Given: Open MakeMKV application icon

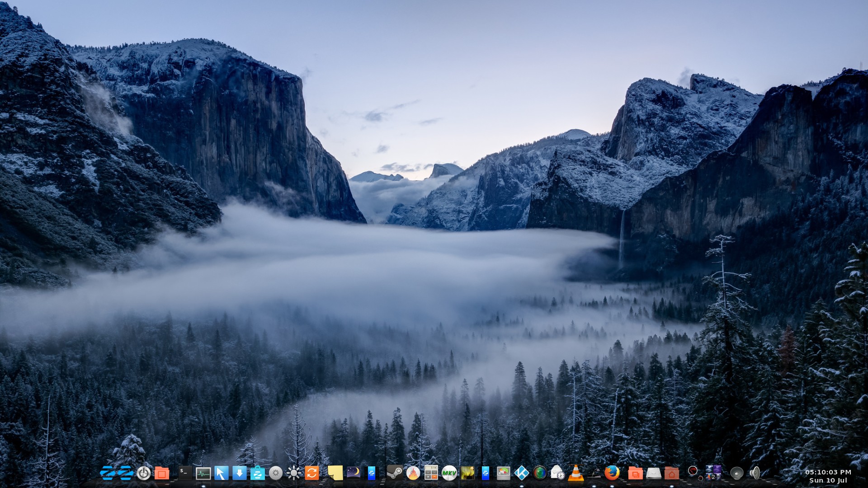Looking at the screenshot, I should 449,473.
